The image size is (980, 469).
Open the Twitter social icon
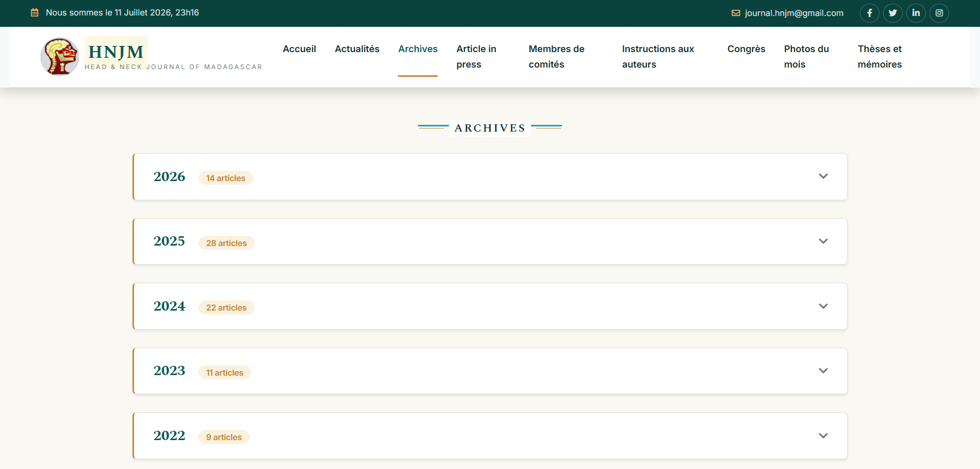[x=892, y=13]
